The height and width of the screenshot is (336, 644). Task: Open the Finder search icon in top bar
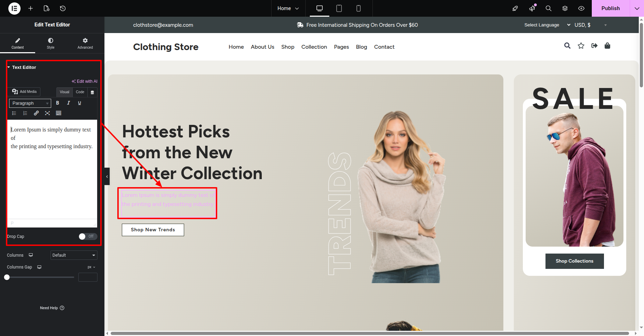tap(549, 8)
